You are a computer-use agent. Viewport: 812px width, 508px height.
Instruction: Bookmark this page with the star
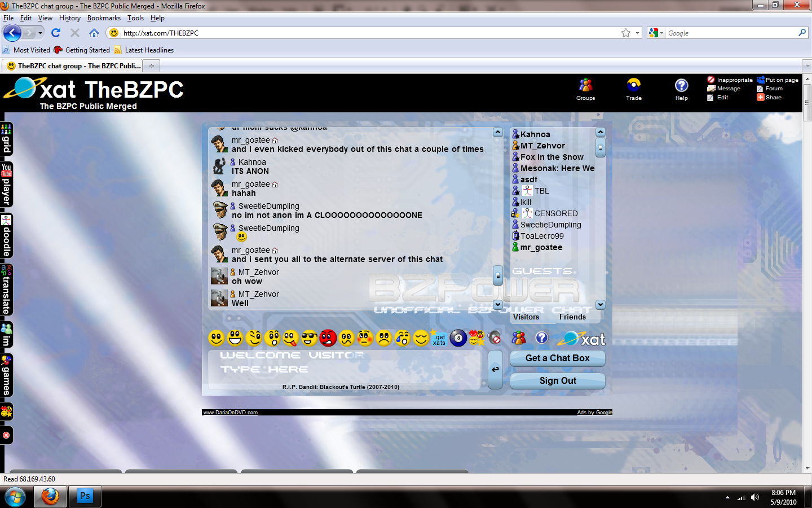click(x=626, y=33)
